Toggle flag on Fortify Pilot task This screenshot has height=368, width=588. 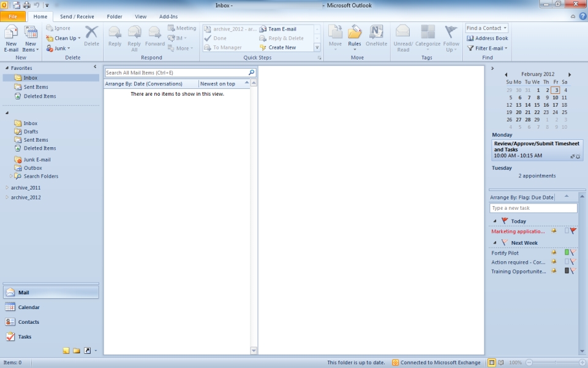(x=573, y=252)
